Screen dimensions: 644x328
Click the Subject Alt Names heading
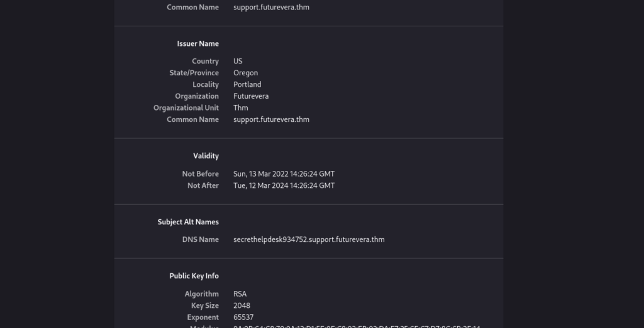[188, 222]
